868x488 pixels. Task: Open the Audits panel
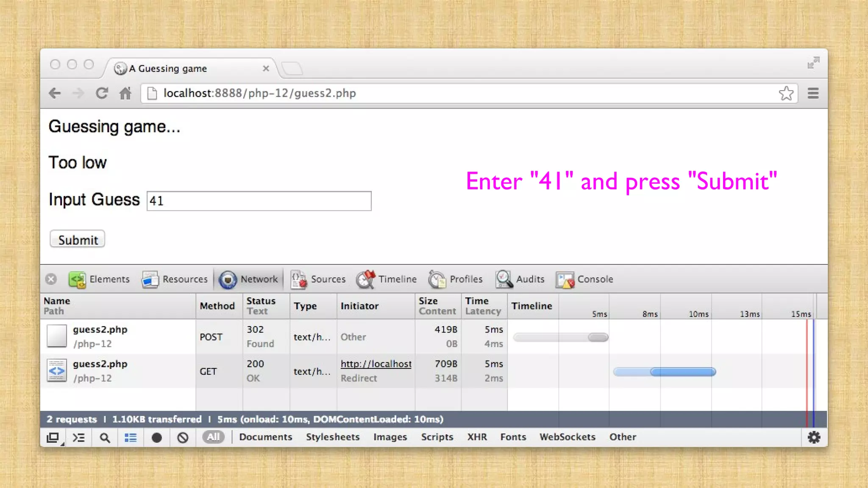click(x=520, y=279)
